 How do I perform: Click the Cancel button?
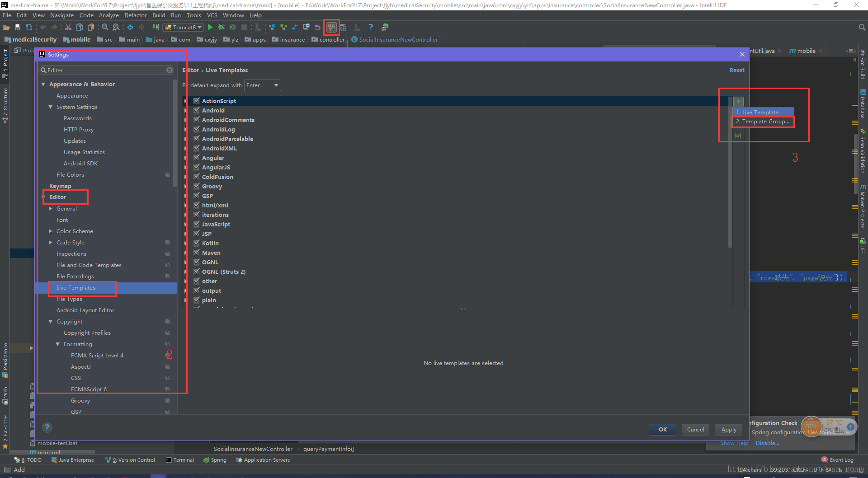(695, 430)
